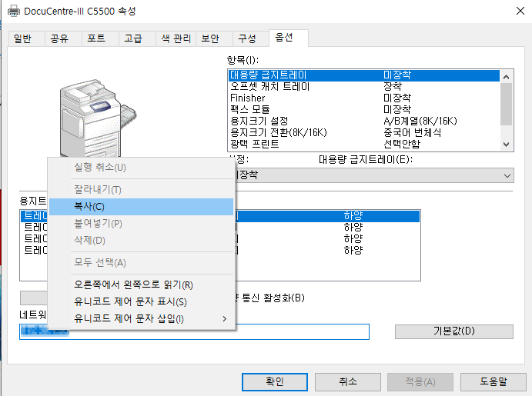Choose 복사(C) from the context menu
532x396 pixels.
pos(141,207)
